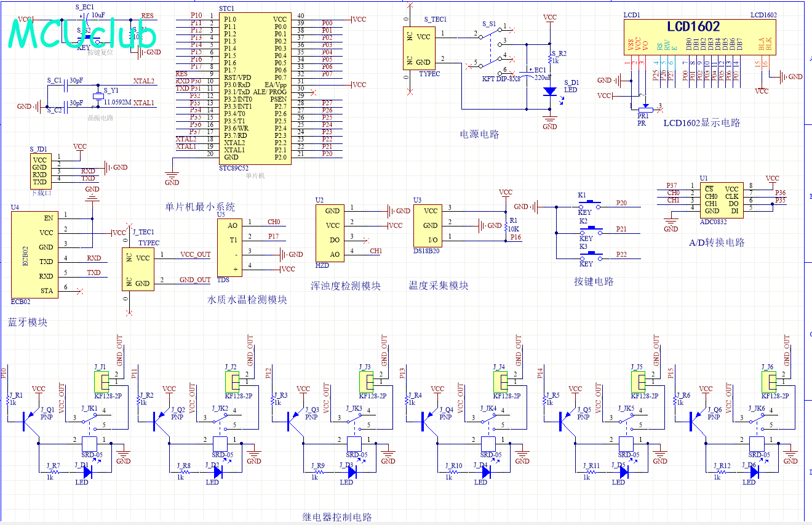This screenshot has height=525, width=812.
Task: Click the S_D1 power LED symbol
Action: click(549, 91)
